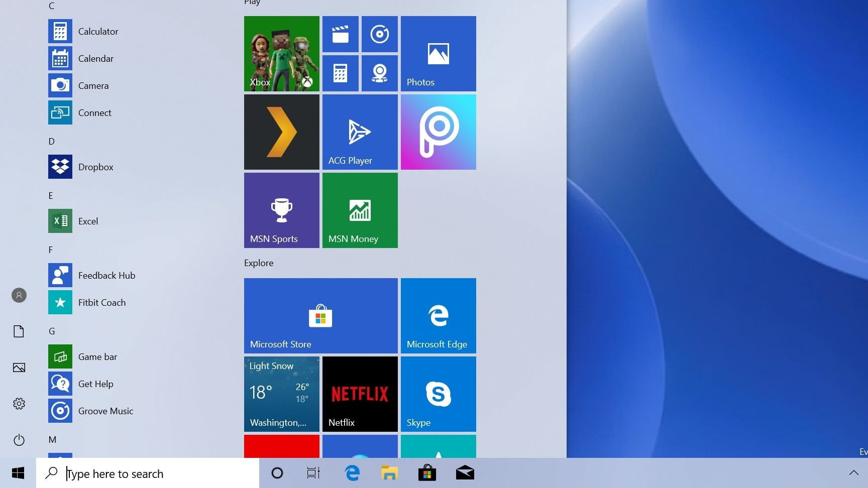Check the Washington weather live tile
The height and width of the screenshot is (488, 868).
point(281,394)
